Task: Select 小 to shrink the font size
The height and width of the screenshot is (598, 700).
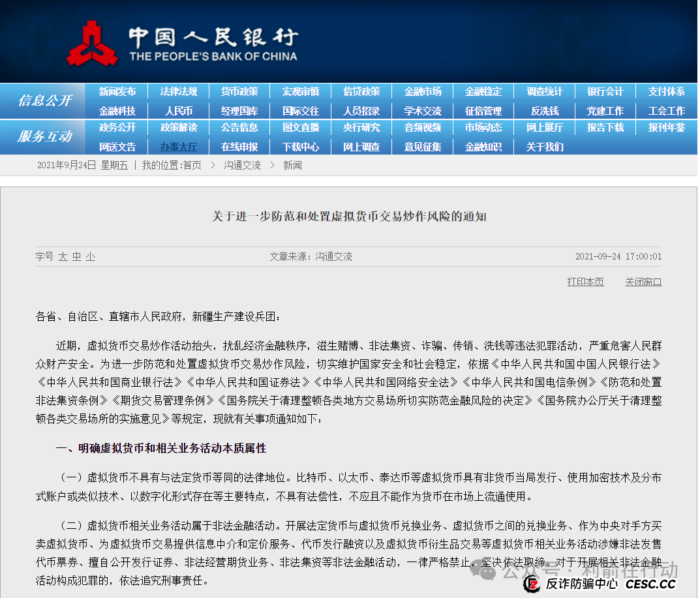Action: point(90,257)
